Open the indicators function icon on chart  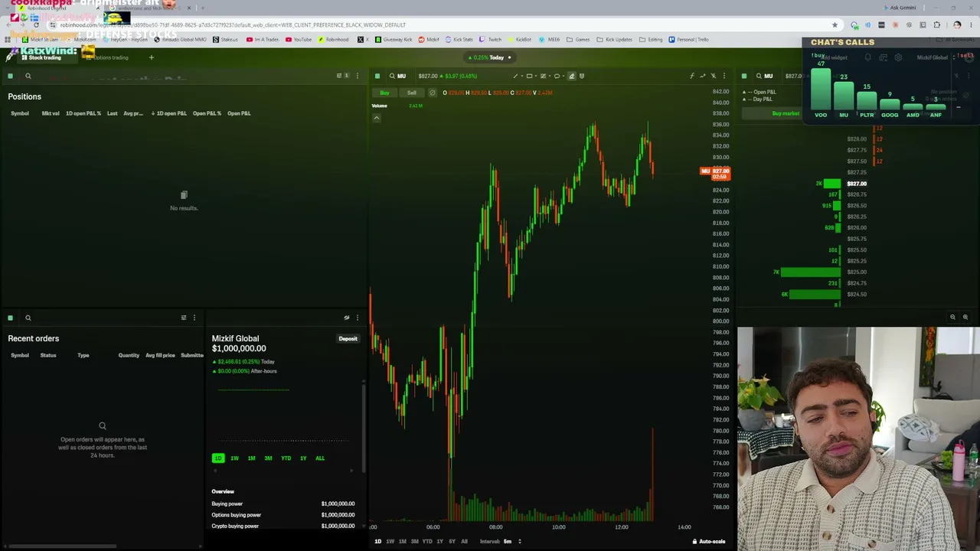pos(692,76)
